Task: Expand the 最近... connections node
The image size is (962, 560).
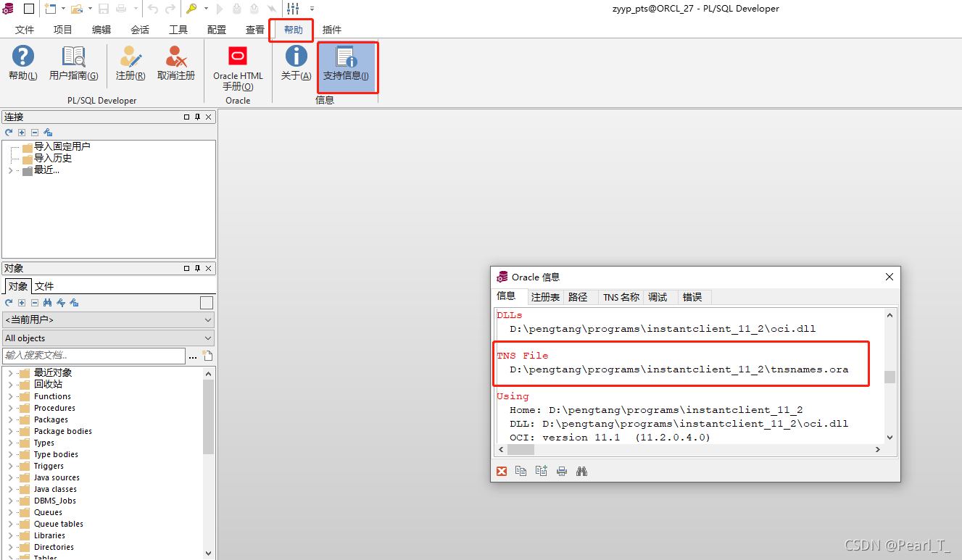Action: [x=10, y=170]
